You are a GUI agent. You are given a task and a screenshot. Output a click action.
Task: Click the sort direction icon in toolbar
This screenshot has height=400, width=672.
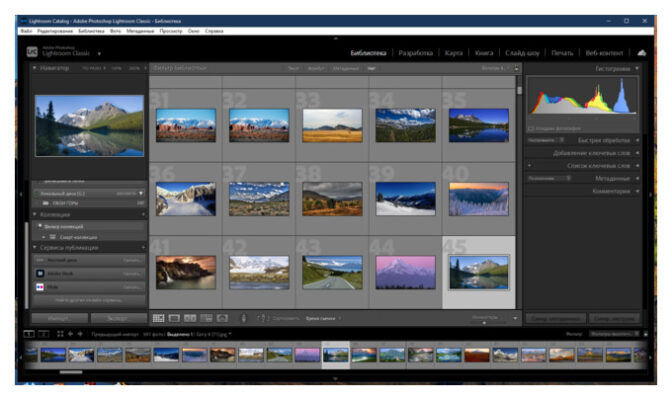click(263, 318)
